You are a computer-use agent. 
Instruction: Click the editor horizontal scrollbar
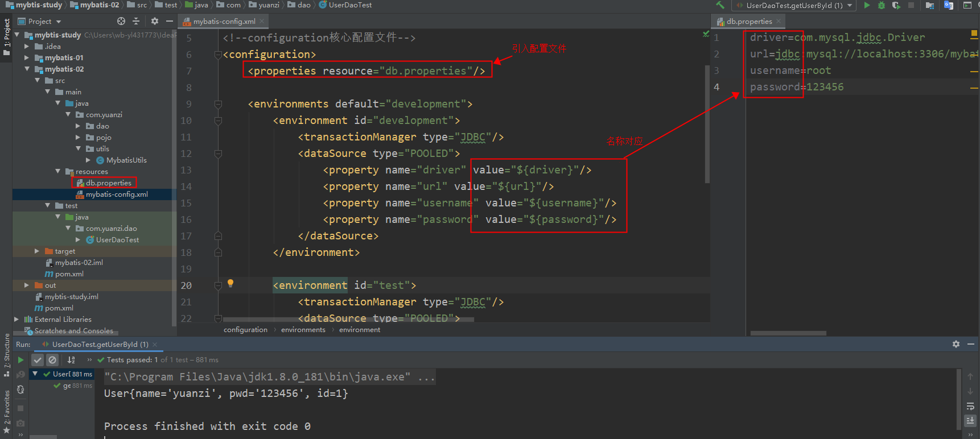coord(348,320)
